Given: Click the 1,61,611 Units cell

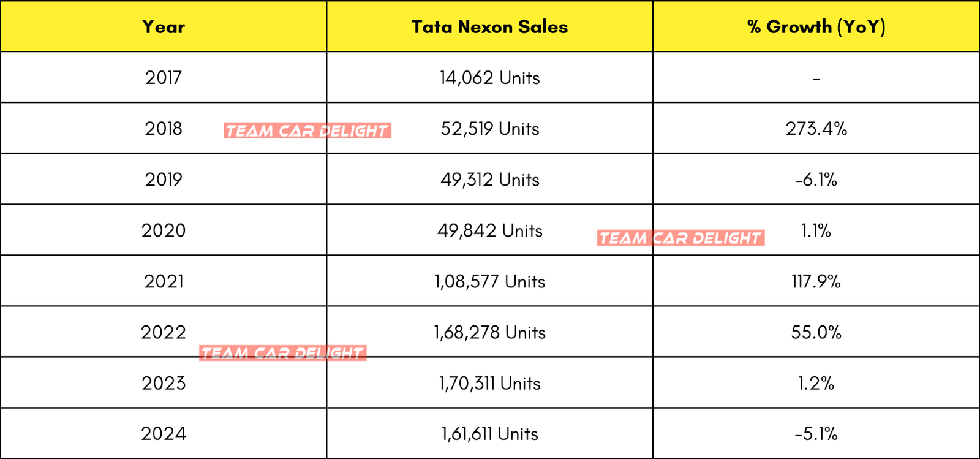Looking at the screenshot, I should (x=489, y=434).
